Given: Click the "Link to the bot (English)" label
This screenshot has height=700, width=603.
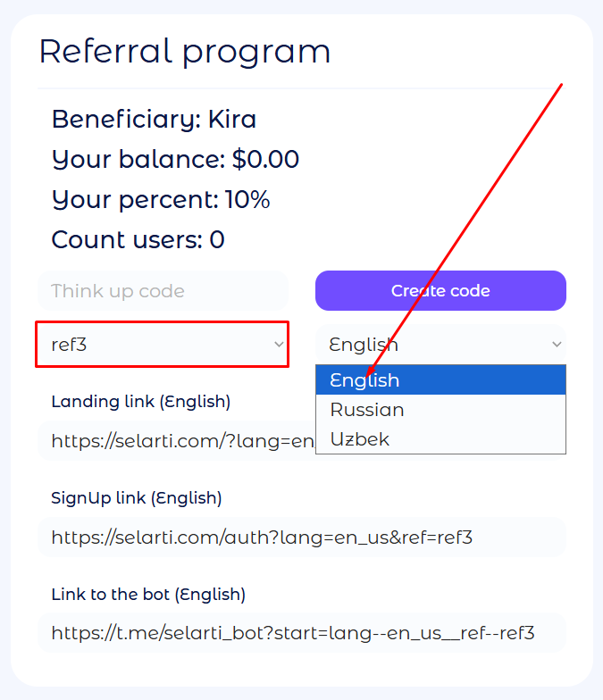Looking at the screenshot, I should click(148, 595).
